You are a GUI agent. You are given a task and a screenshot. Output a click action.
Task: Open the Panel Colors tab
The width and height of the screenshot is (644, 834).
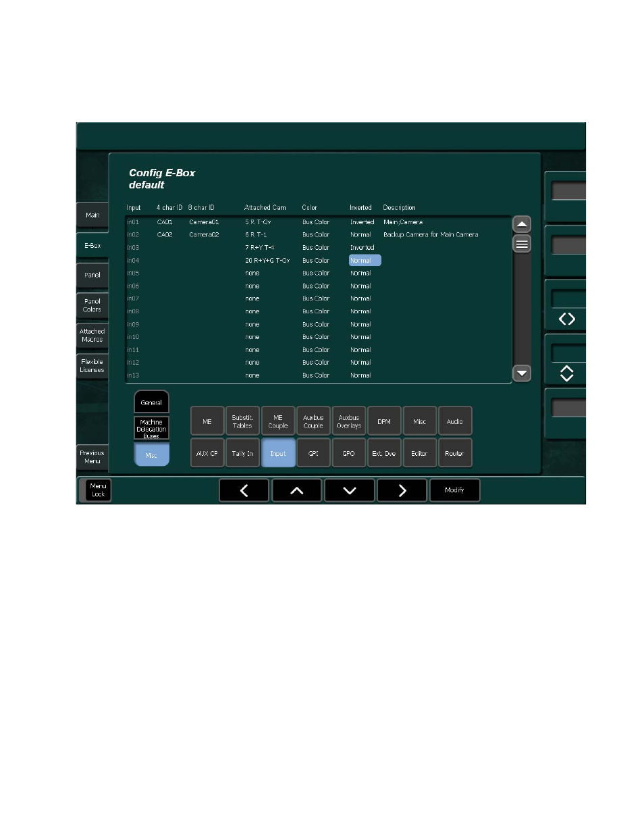click(92, 305)
